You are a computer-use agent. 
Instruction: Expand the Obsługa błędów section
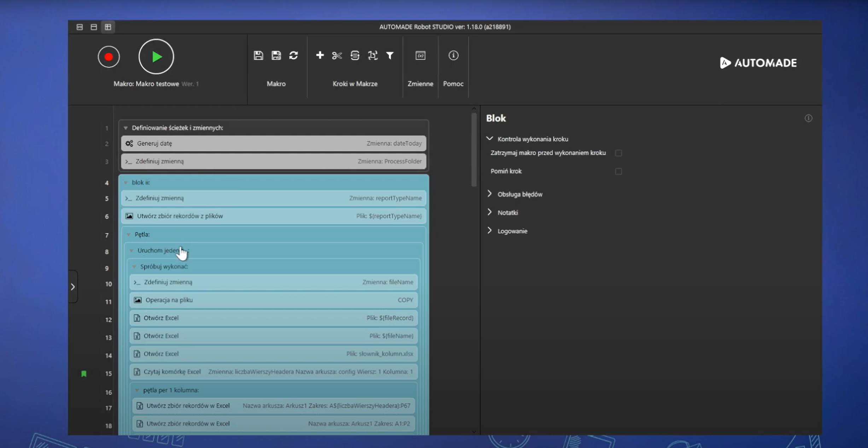(x=490, y=194)
